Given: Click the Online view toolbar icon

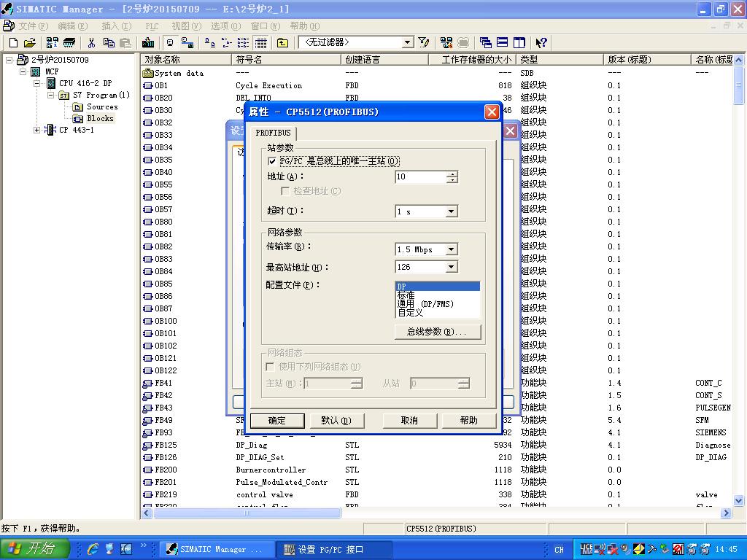Looking at the screenshot, I should click(x=187, y=43).
